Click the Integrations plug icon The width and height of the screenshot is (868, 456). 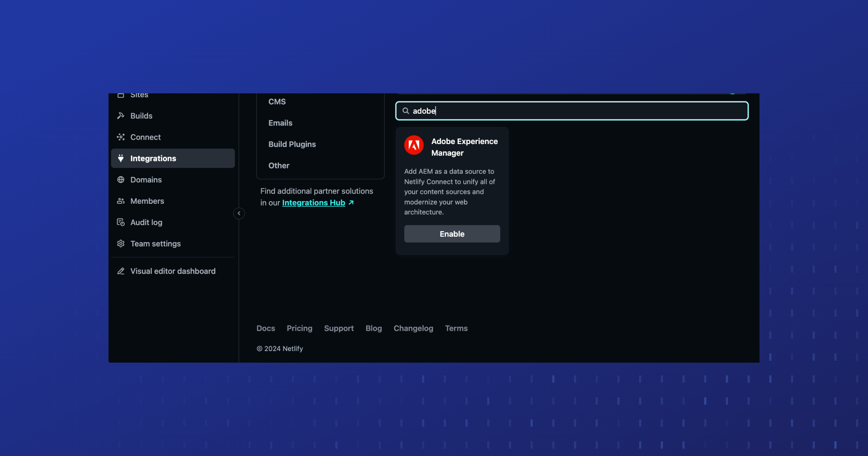(x=121, y=159)
